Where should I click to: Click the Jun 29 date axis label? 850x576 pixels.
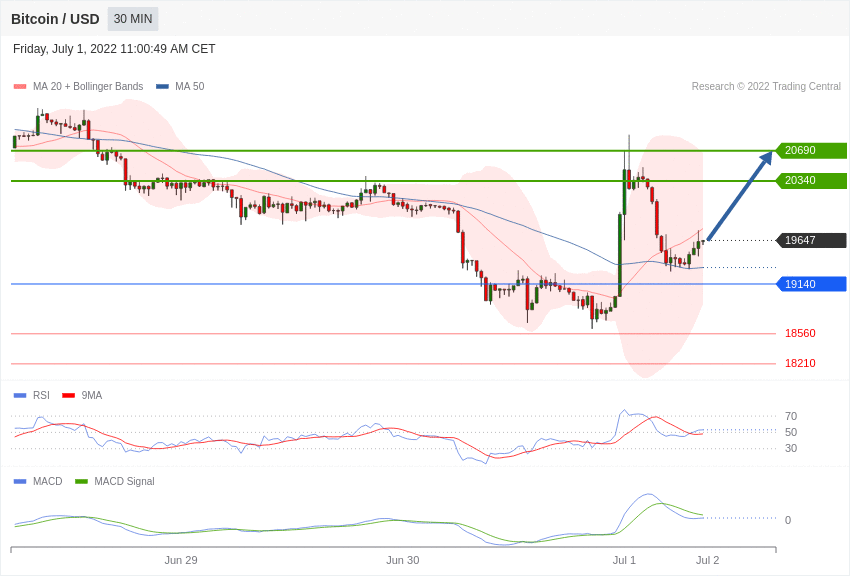[x=181, y=560]
